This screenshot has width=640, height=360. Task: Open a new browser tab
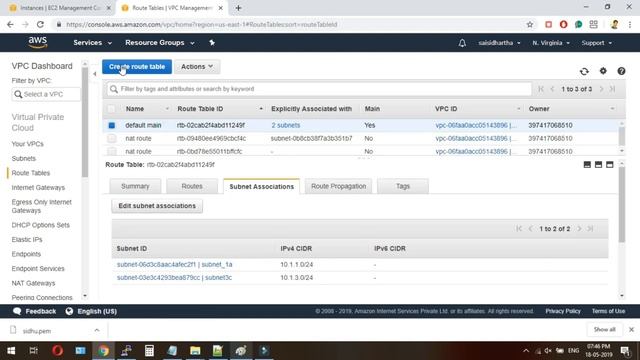coord(238,8)
